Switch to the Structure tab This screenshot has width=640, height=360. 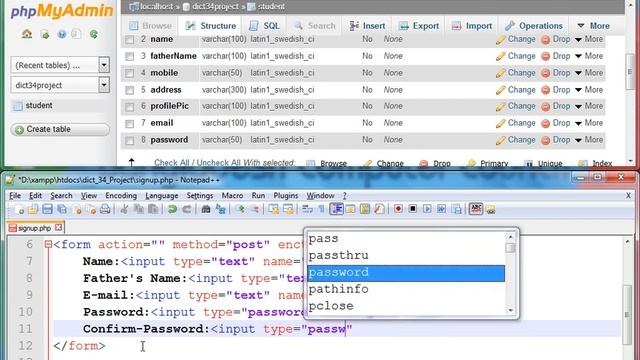pyautogui.click(x=210, y=26)
